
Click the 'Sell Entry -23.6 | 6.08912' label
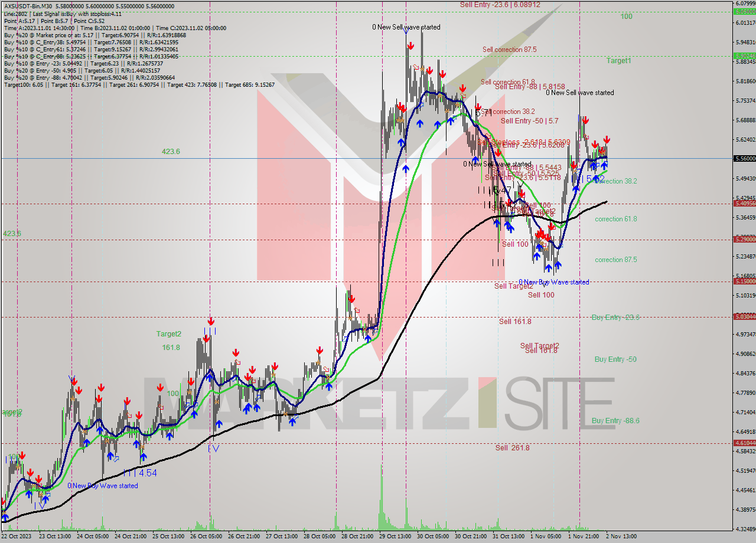(x=500, y=4)
